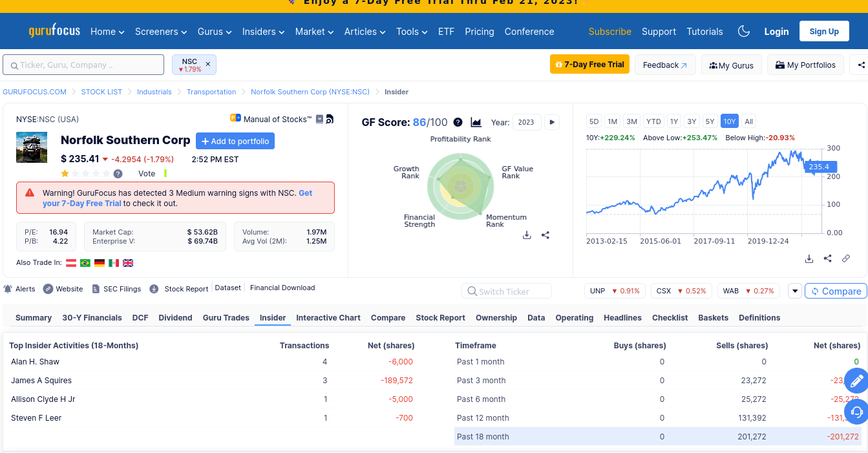
Task: Remove the NSC ticker chip
Action: point(207,64)
